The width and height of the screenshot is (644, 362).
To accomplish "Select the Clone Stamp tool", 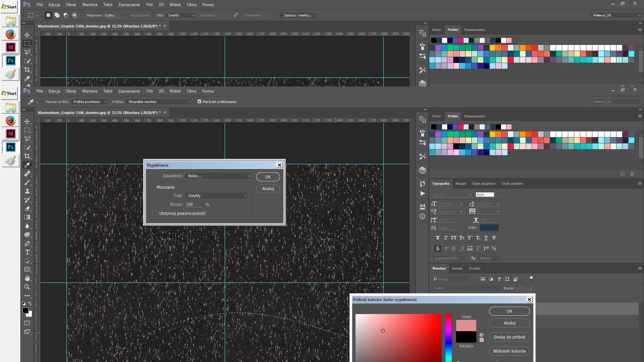I will point(27,191).
